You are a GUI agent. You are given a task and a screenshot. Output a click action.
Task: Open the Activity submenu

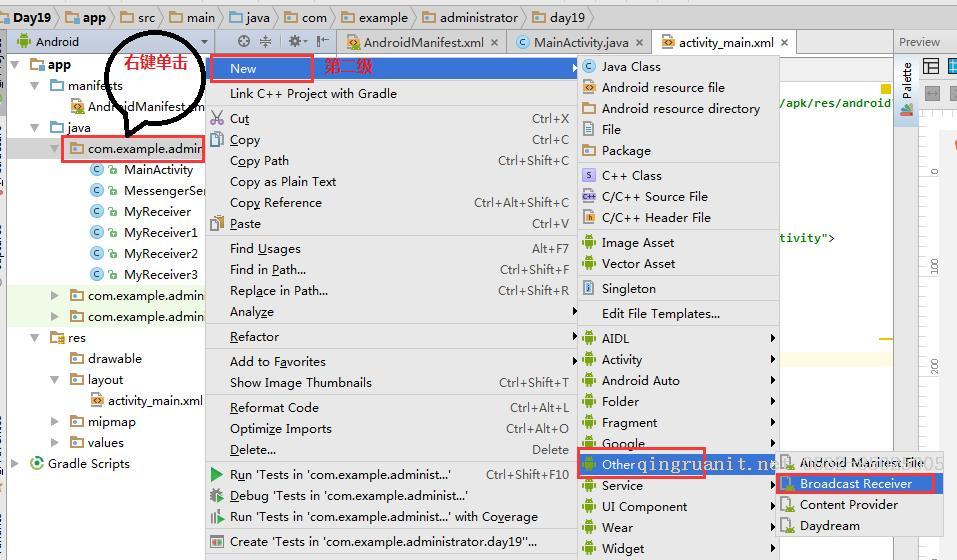pyautogui.click(x=678, y=359)
